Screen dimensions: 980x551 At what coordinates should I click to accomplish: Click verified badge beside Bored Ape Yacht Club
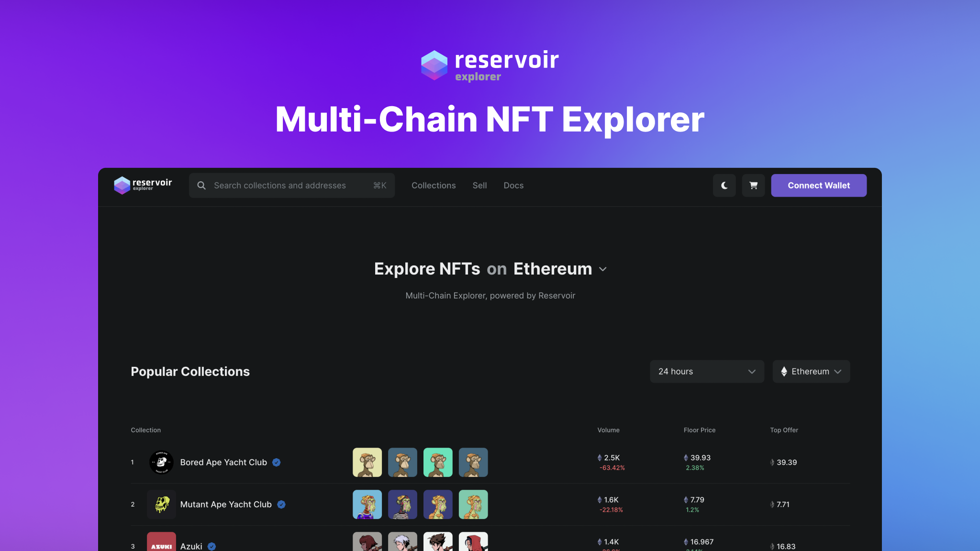tap(277, 463)
